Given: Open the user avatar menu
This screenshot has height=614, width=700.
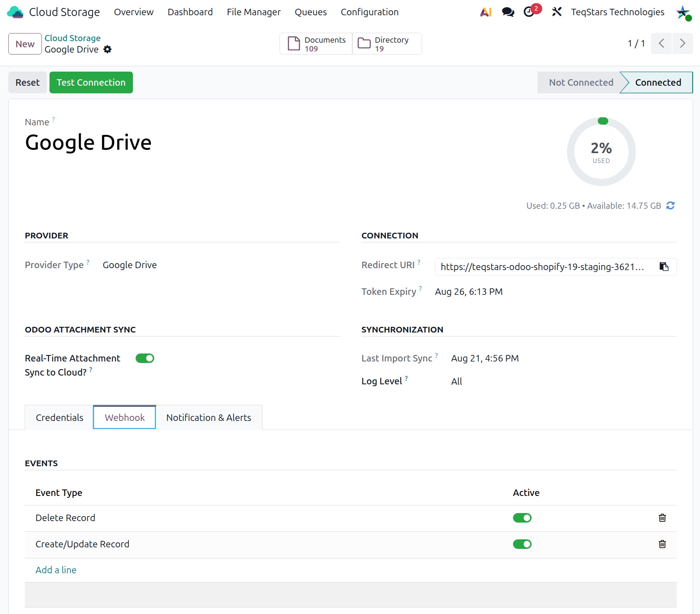Looking at the screenshot, I should (x=683, y=13).
